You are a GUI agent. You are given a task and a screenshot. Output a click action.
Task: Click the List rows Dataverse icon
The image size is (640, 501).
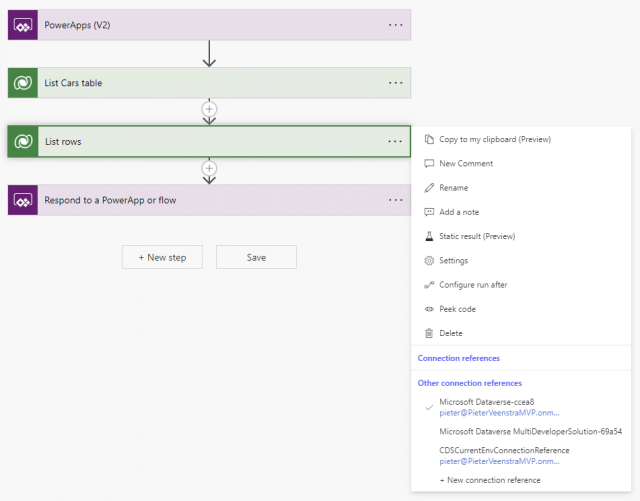pos(23,141)
